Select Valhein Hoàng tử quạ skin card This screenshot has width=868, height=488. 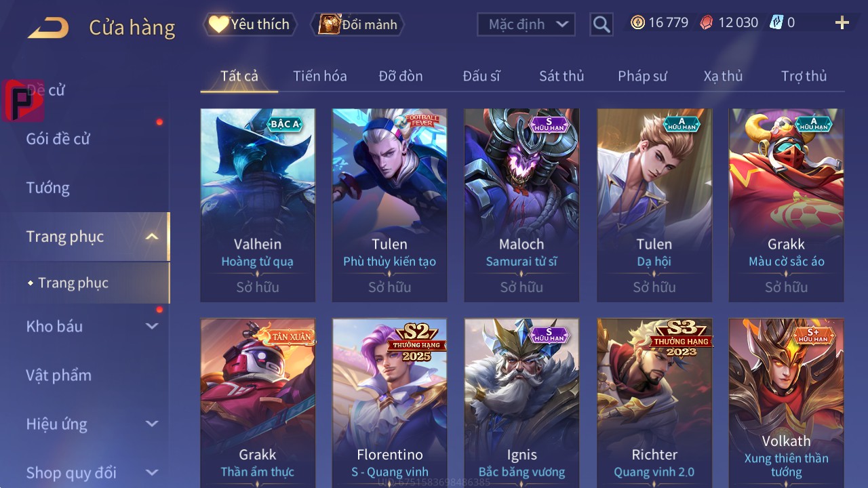[x=258, y=205]
